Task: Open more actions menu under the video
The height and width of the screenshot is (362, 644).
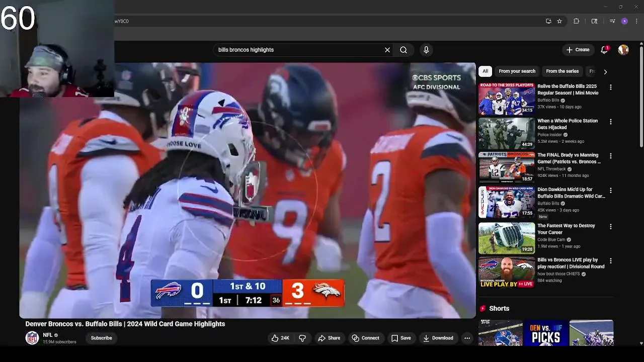Action: click(467, 338)
